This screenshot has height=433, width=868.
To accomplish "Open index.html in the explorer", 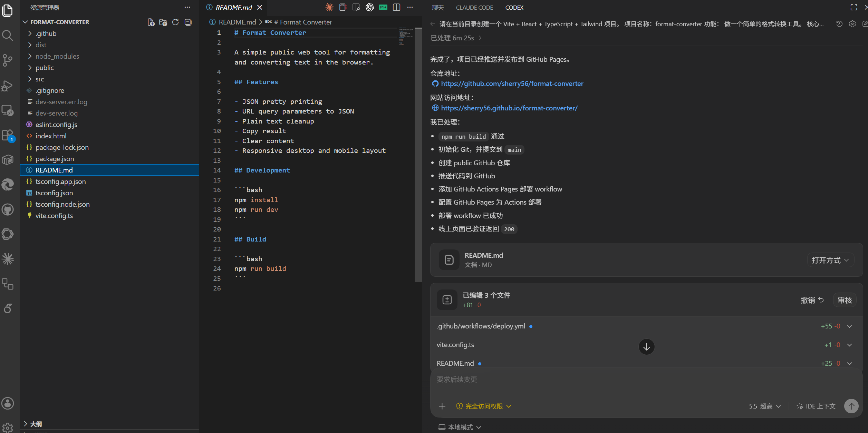I will click(x=110, y=136).
